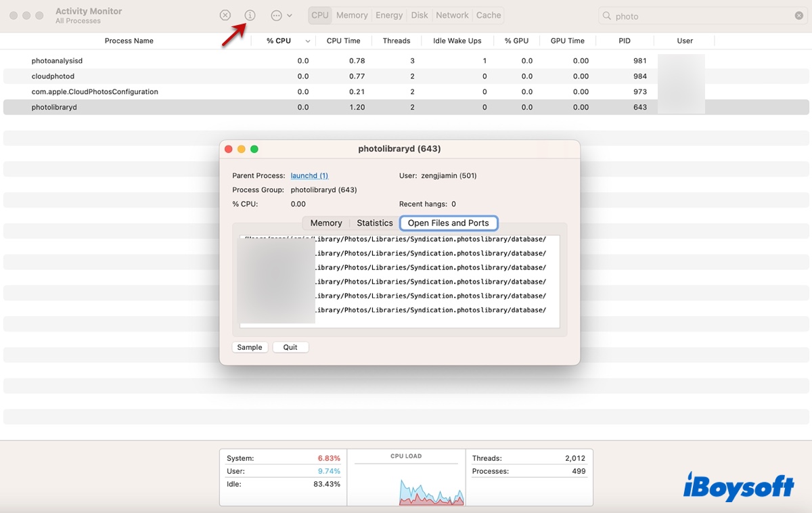Select Open Files and Ports tab
The image size is (812, 513).
click(448, 223)
